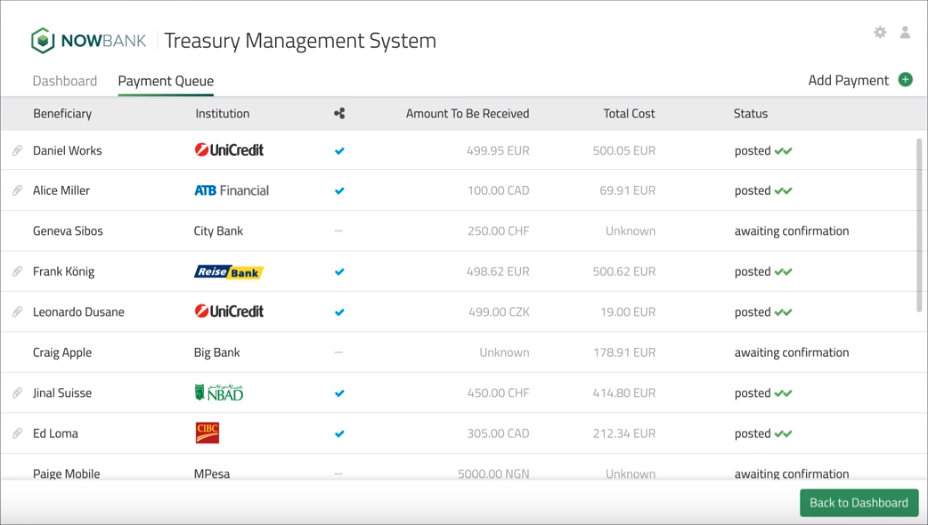Click green double-check for Frank König status
This screenshot has width=928, height=525.
pos(783,272)
